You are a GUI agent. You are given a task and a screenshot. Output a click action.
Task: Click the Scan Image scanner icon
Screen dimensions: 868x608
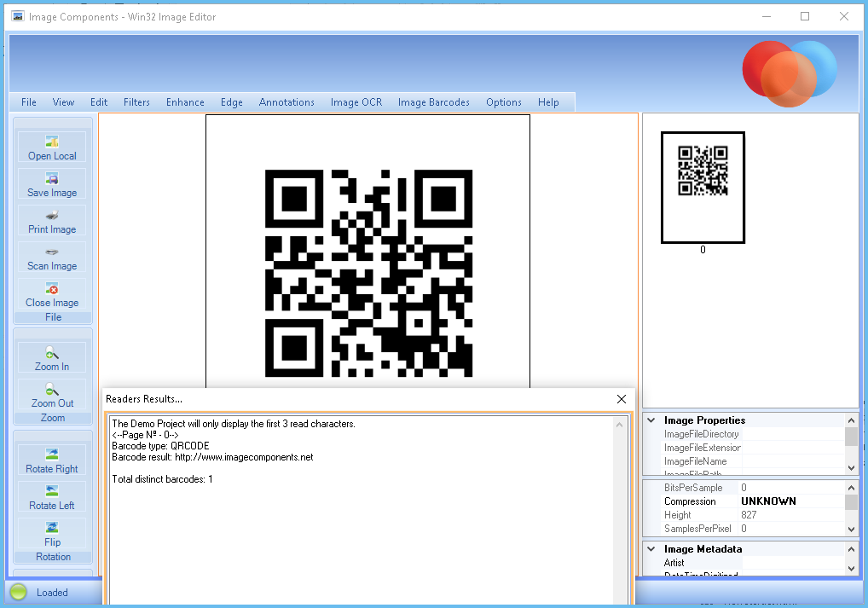click(x=52, y=252)
